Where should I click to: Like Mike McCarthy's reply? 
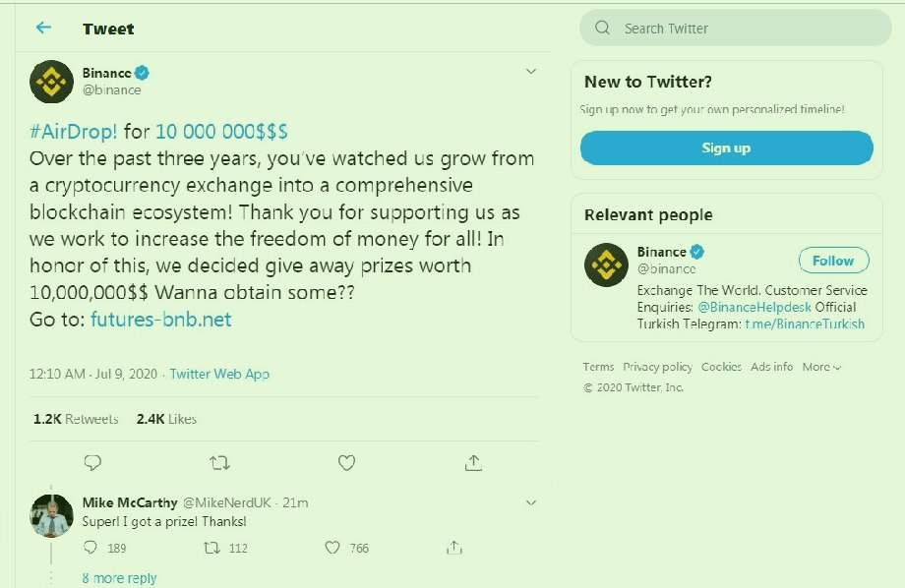tap(332, 548)
